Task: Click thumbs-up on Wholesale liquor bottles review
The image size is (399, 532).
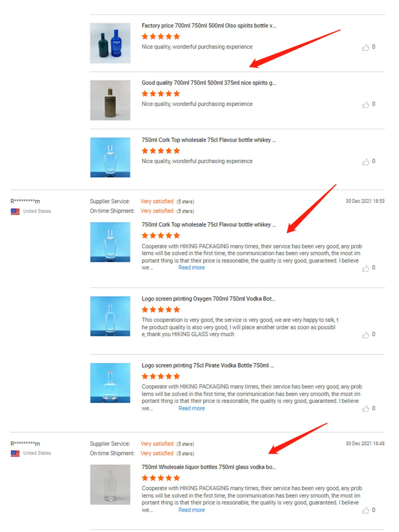Action: (x=365, y=510)
